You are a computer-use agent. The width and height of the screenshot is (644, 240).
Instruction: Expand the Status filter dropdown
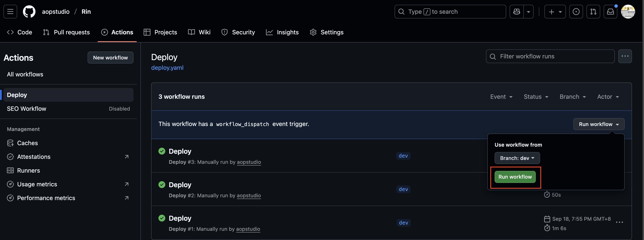click(536, 97)
